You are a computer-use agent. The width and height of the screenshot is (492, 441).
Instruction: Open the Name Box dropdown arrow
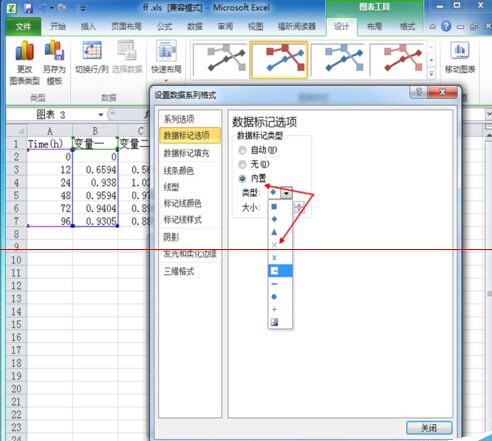[x=101, y=115]
